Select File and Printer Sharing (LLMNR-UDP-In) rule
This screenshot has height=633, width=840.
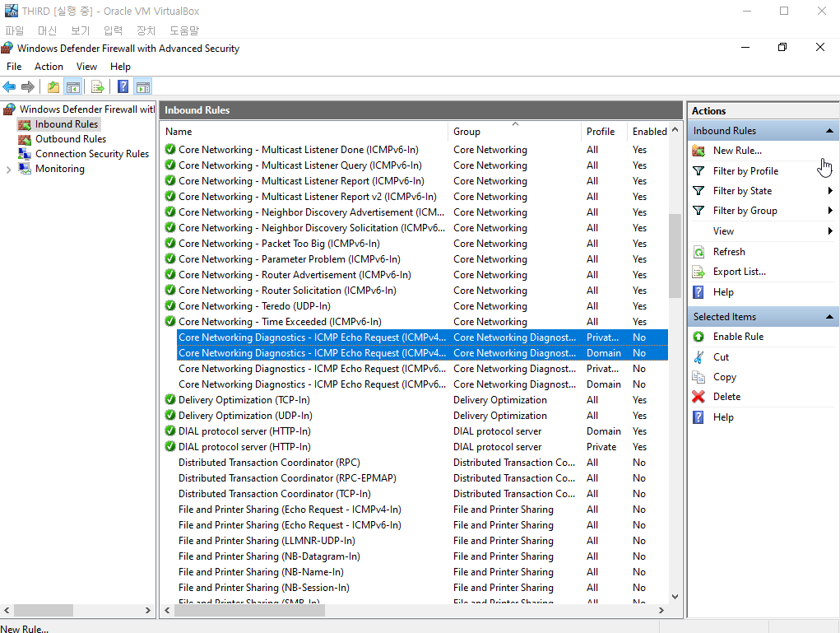[x=415, y=541]
